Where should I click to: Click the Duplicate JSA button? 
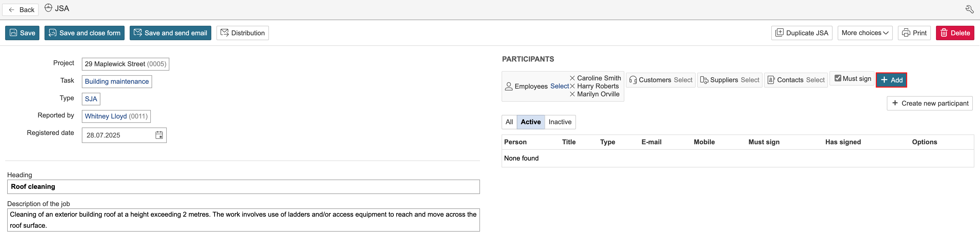802,33
